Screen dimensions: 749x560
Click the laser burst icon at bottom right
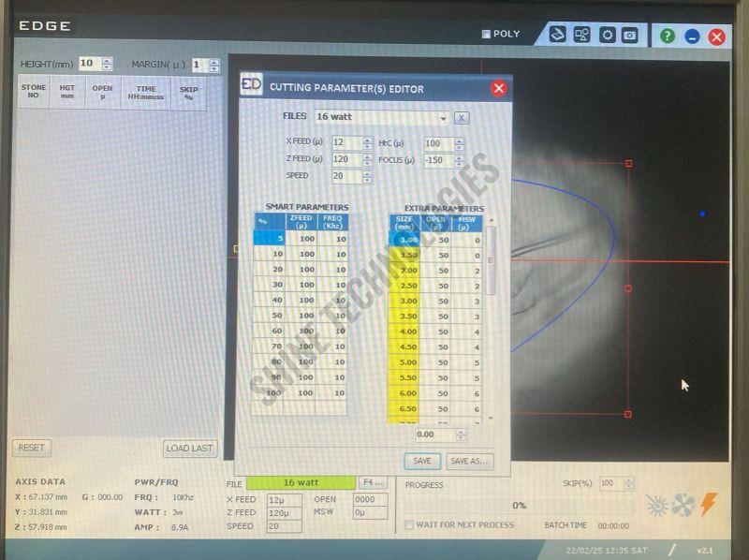coord(658,505)
